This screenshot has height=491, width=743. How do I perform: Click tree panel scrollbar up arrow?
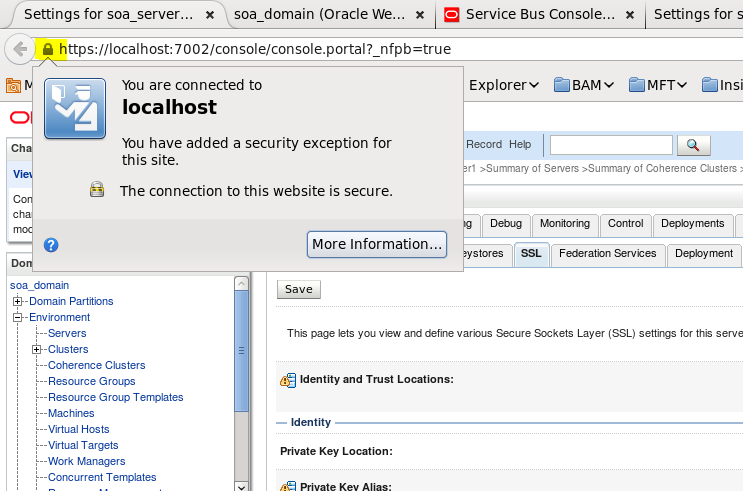(242, 284)
